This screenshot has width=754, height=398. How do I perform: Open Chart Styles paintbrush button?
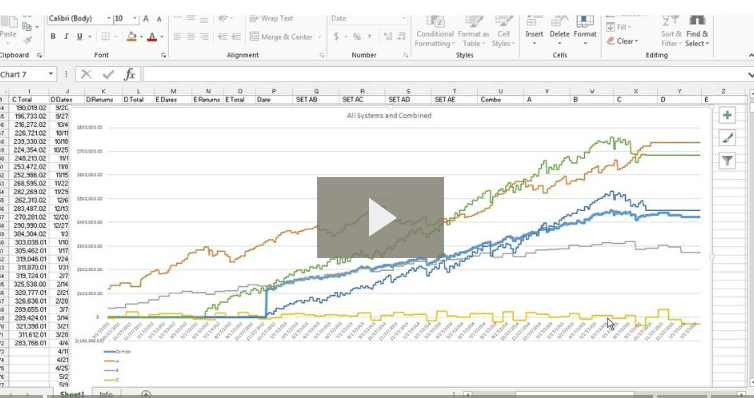tap(727, 138)
